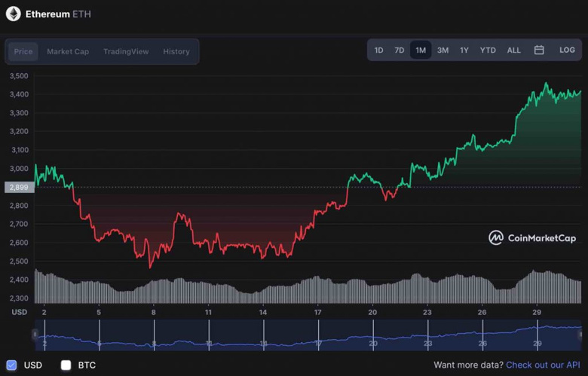This screenshot has height=376, width=588.
Task: Show ALL price history
Action: [513, 50]
